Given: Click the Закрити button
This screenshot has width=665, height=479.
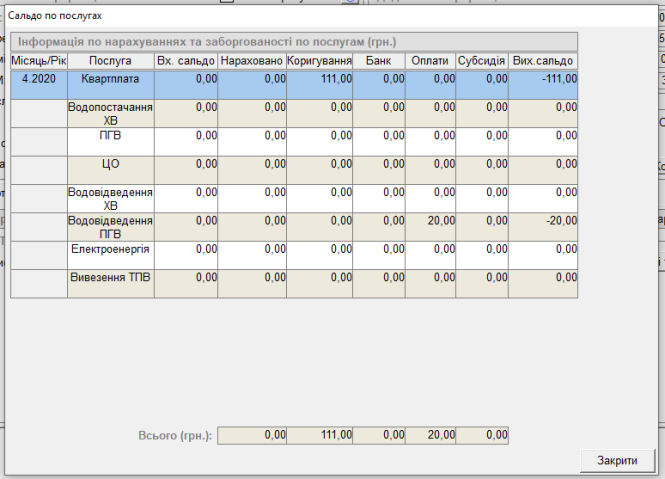Looking at the screenshot, I should point(617,460).
